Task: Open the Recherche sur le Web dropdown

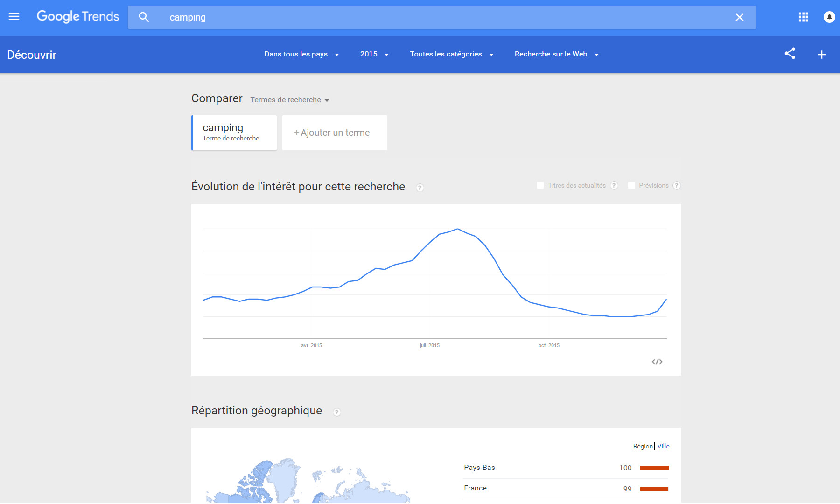Action: (x=556, y=54)
